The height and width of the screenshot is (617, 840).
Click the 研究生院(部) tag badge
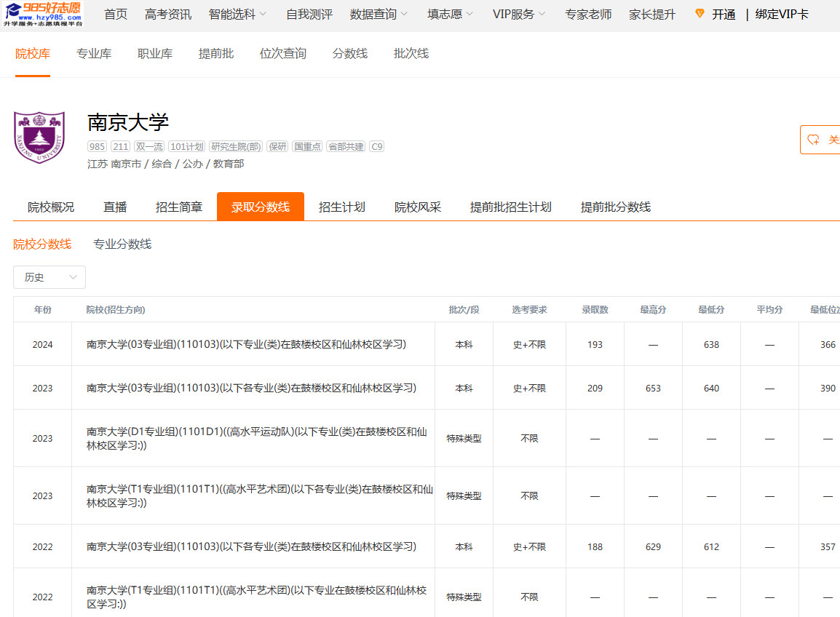coord(236,147)
